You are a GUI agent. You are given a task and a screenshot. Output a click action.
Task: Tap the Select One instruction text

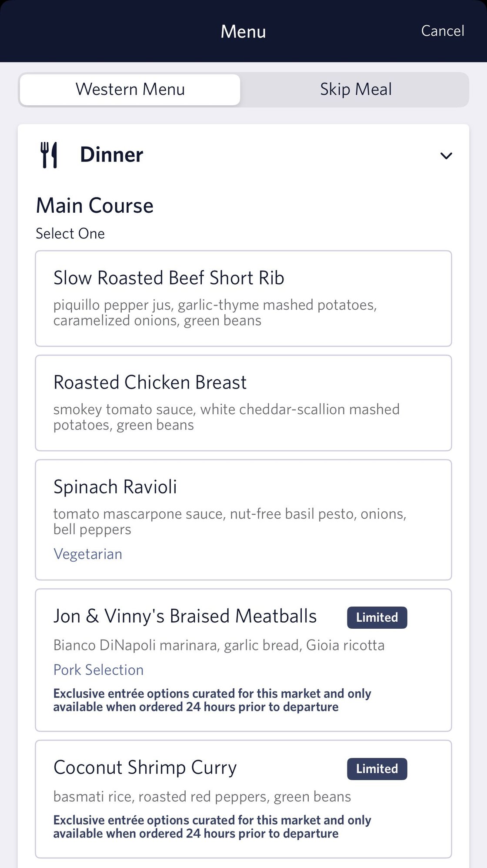tap(70, 234)
